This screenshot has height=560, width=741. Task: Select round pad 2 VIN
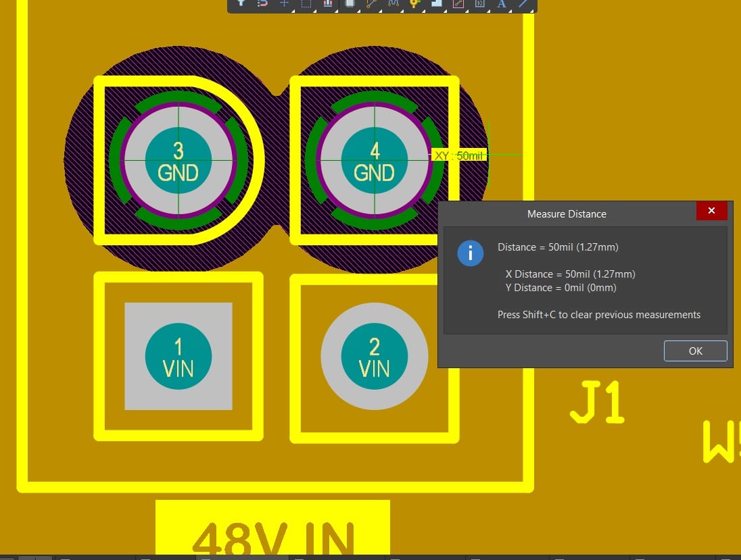coord(375,356)
